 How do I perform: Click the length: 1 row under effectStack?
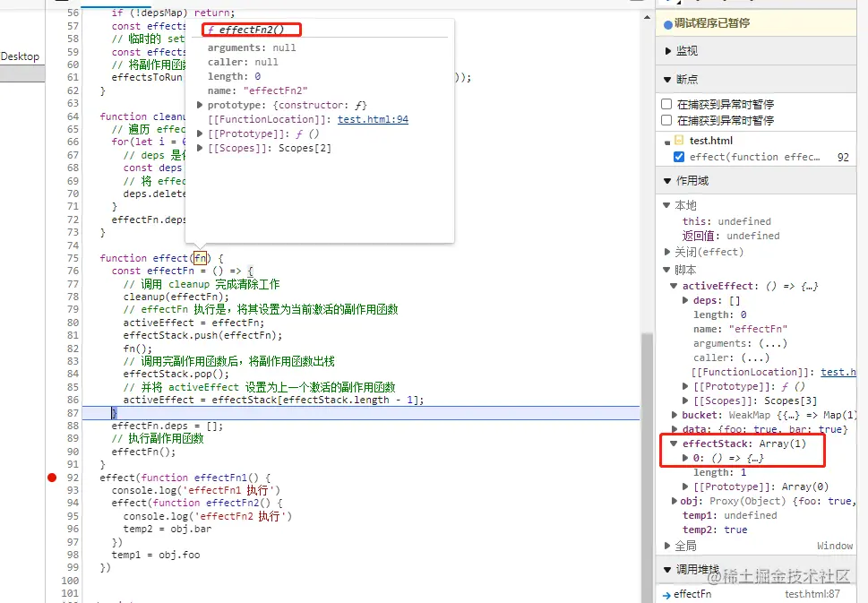click(719, 472)
